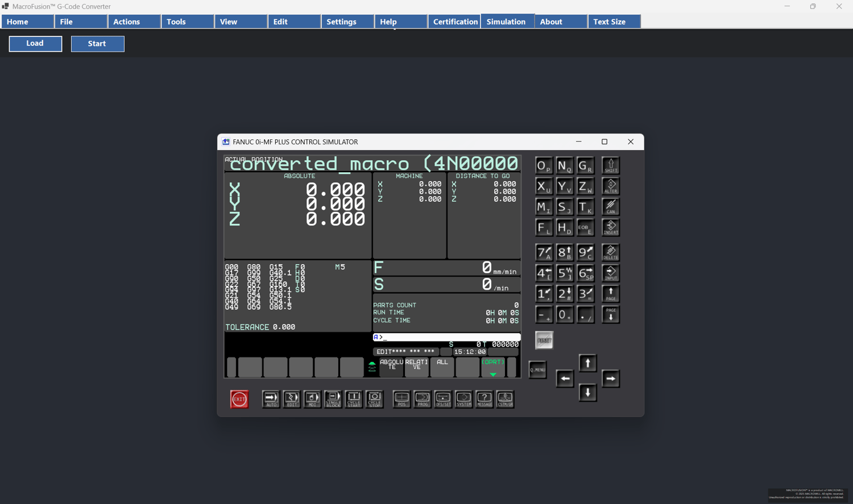Show the MESSAGE screen
The image size is (853, 504).
tap(485, 399)
